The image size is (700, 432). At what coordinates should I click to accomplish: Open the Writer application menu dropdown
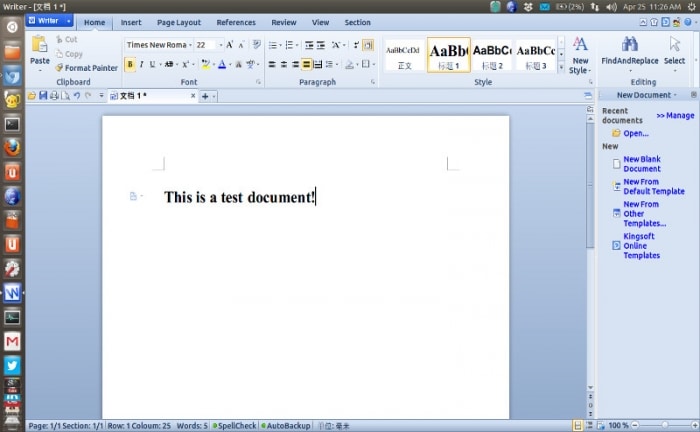(x=68, y=21)
